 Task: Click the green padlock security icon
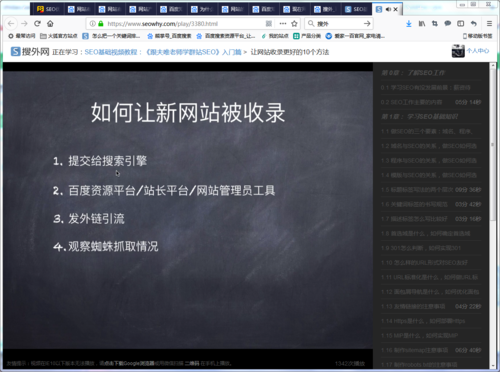(101, 24)
